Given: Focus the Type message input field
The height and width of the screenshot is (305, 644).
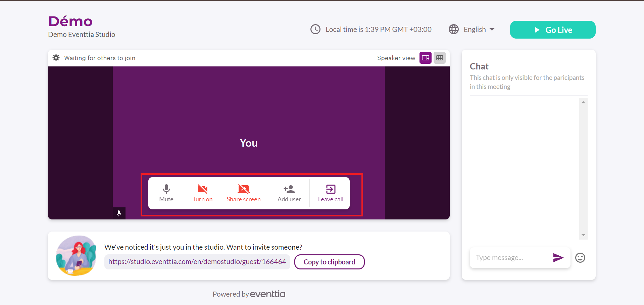Looking at the screenshot, I should (510, 258).
